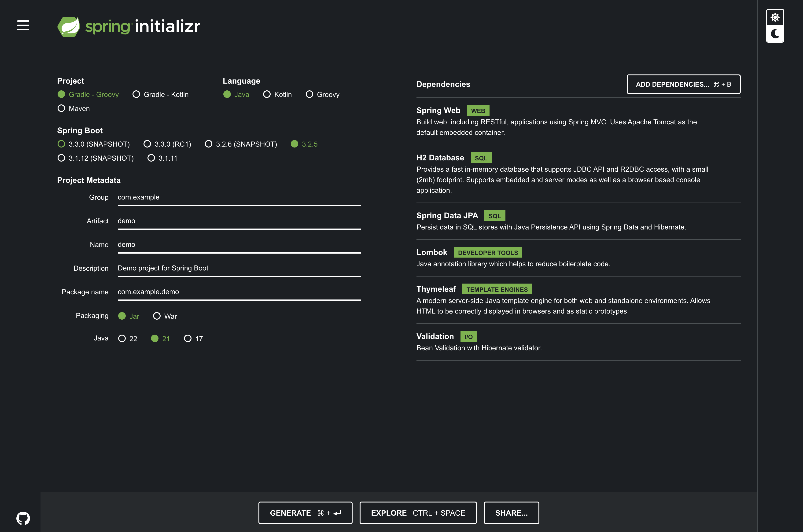
Task: Select Spring Boot 3.1.12 (SNAPSHOT)
Action: [x=96, y=158]
